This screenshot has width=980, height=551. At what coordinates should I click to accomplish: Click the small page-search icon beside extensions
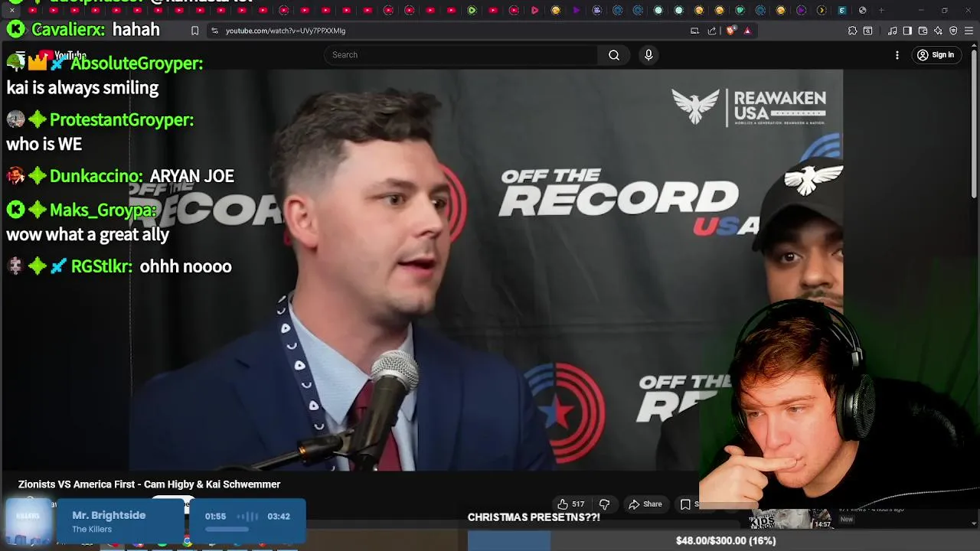pos(867,31)
